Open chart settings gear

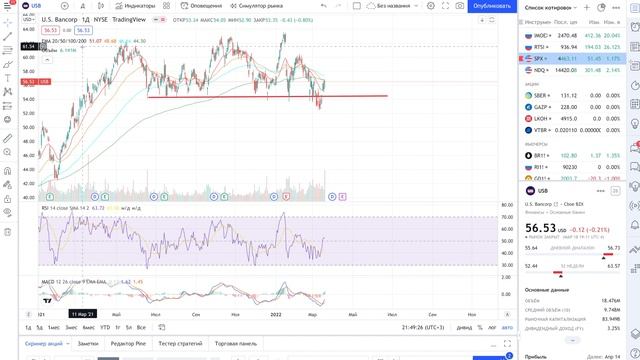(x=431, y=6)
